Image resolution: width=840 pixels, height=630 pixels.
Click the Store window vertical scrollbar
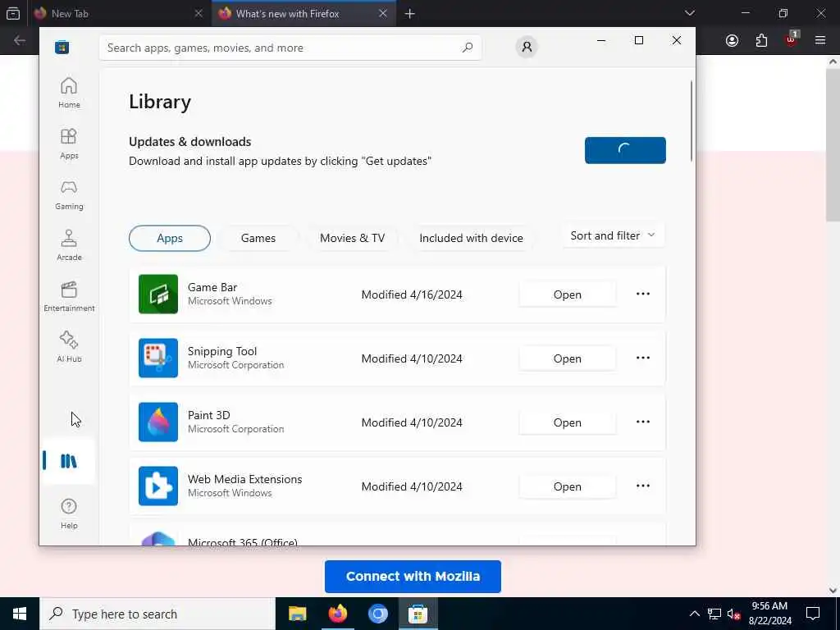click(691, 121)
